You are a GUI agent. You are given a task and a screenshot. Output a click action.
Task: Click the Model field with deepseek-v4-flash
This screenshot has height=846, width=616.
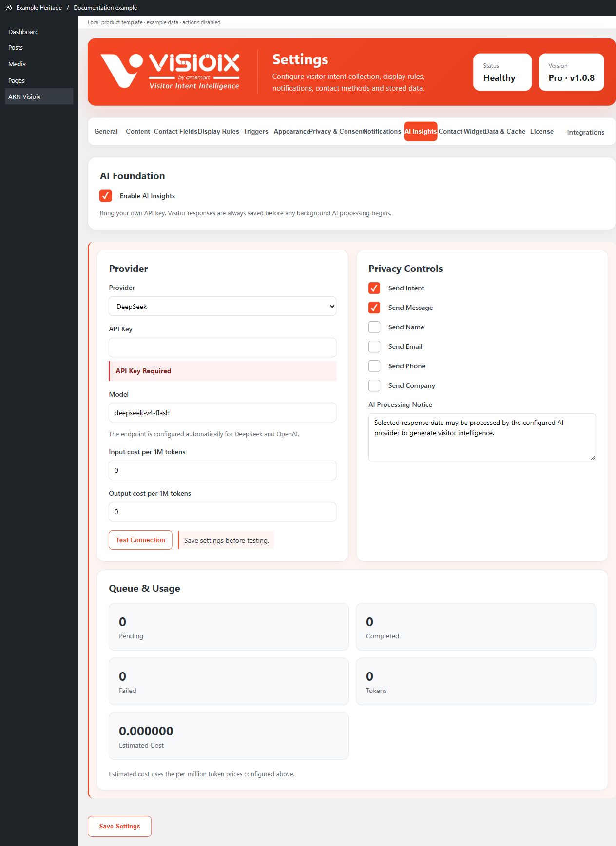(x=222, y=412)
